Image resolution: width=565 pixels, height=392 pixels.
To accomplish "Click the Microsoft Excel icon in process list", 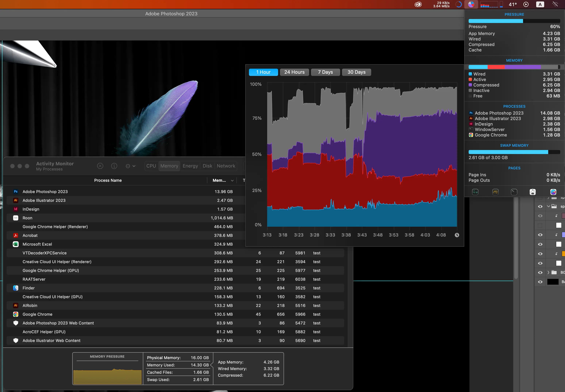I will coord(16,244).
